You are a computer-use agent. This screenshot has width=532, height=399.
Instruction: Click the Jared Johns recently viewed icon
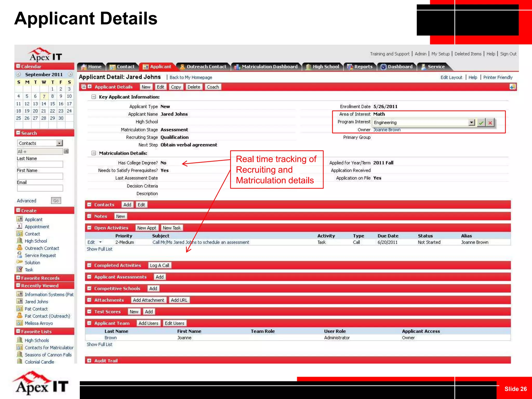coord(19,301)
